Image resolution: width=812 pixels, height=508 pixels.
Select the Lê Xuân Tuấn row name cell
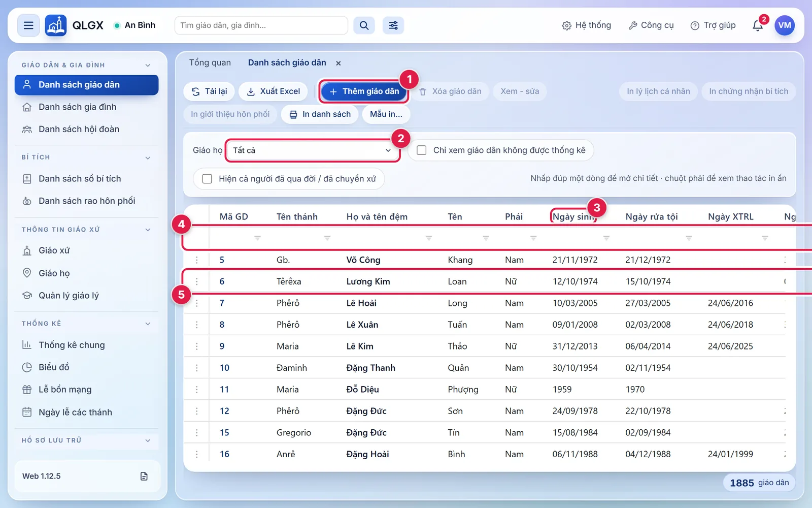362,325
